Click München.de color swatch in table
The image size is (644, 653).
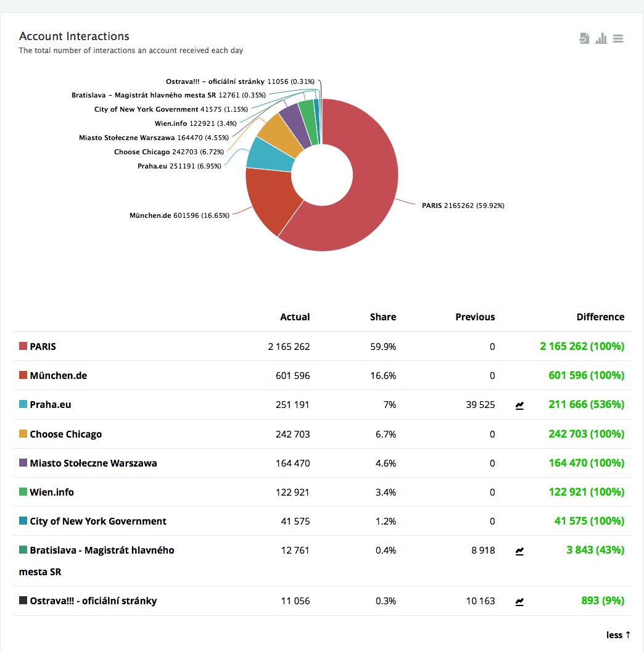click(x=23, y=375)
